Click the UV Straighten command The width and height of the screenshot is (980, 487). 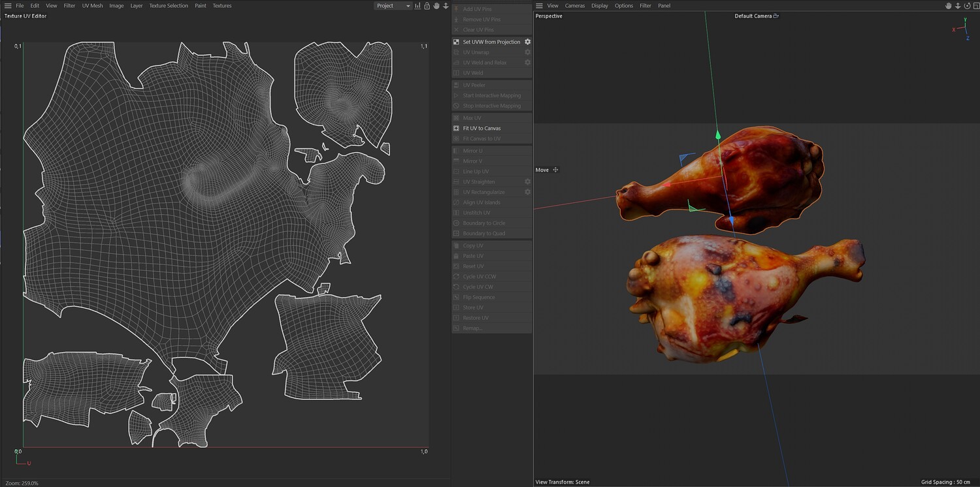click(491, 181)
